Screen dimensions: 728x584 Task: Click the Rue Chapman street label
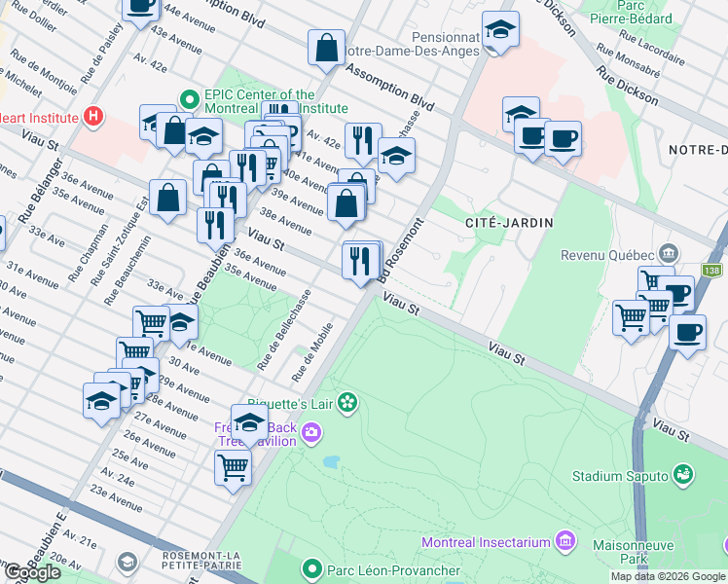coord(89,253)
